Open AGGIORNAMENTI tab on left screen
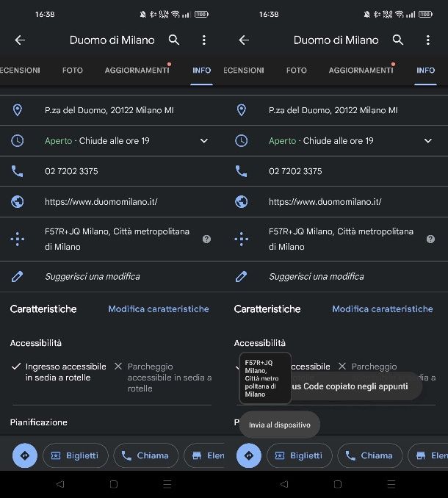Screen dimensions: 448x498 click(137, 71)
